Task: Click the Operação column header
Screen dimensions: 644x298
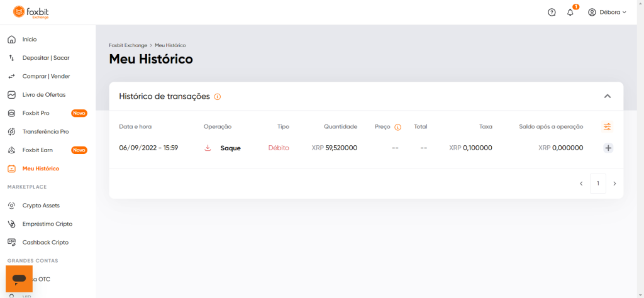Action: (x=218, y=127)
